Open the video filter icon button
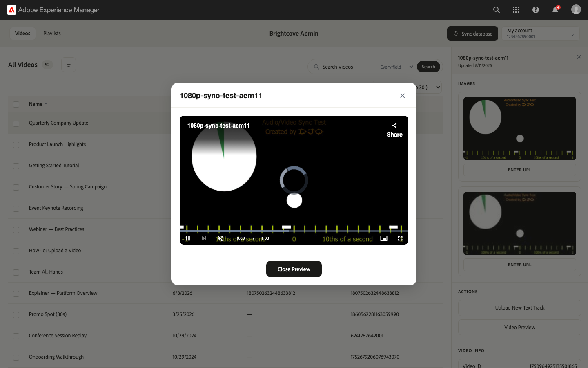The image size is (588, 368). 69,65
